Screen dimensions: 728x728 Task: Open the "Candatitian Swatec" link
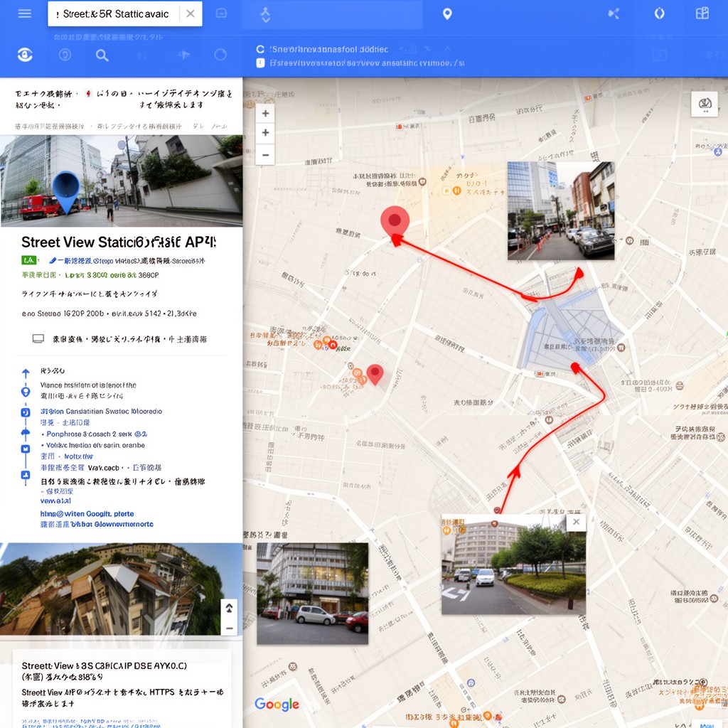pos(101,412)
